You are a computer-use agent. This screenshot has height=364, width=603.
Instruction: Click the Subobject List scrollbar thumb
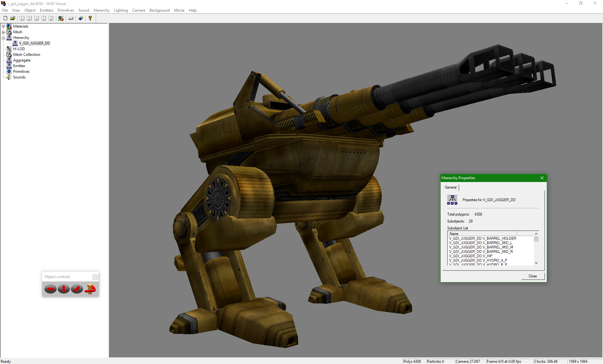tap(536, 239)
